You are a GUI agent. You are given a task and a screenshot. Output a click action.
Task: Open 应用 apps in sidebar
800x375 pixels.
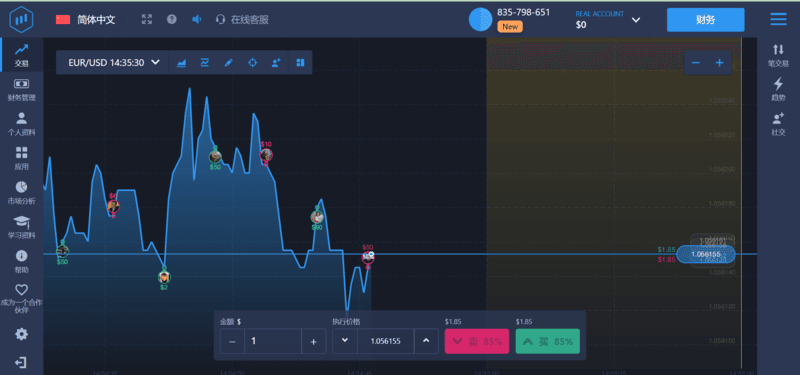[21, 158]
